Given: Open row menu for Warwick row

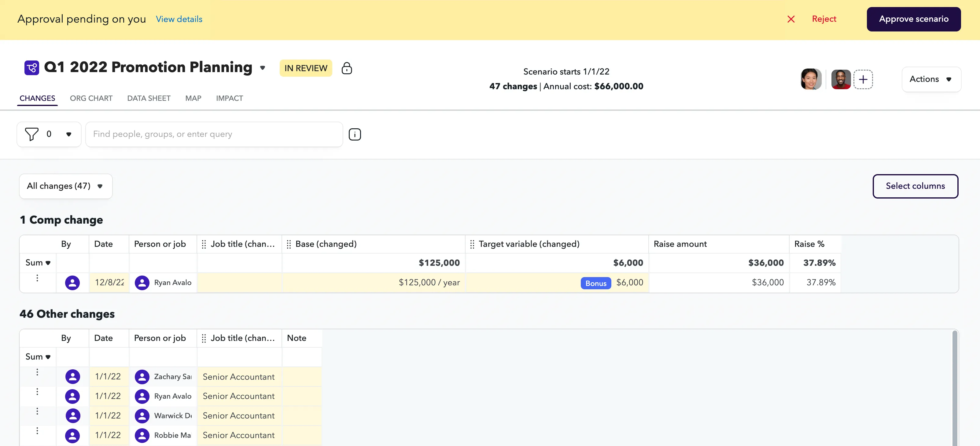Looking at the screenshot, I should click(37, 411).
